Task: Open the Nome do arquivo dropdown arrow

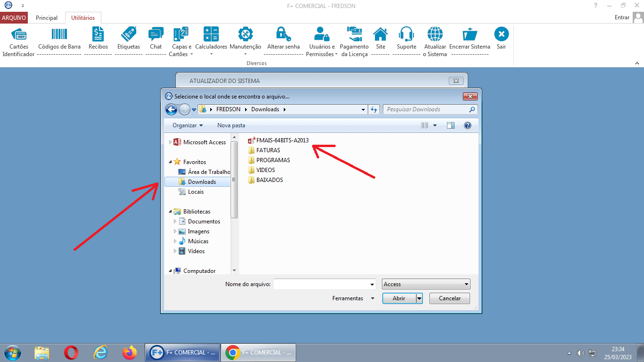Action: (372, 284)
